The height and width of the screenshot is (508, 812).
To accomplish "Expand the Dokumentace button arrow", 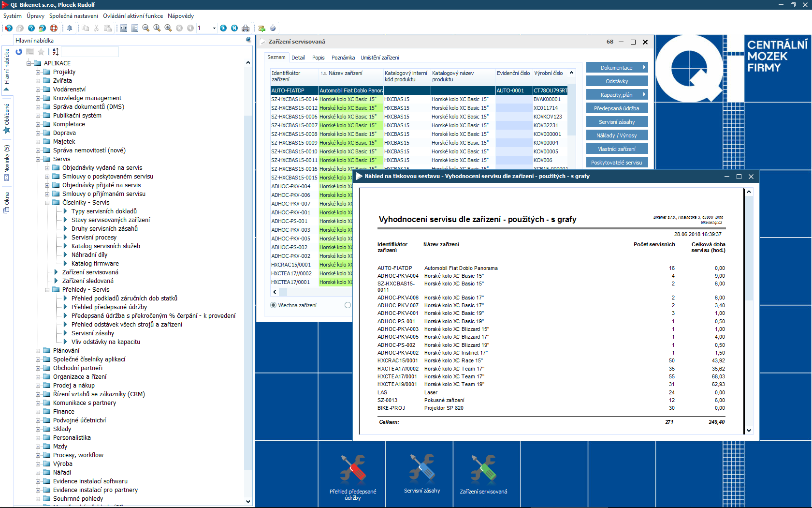I will click(644, 68).
